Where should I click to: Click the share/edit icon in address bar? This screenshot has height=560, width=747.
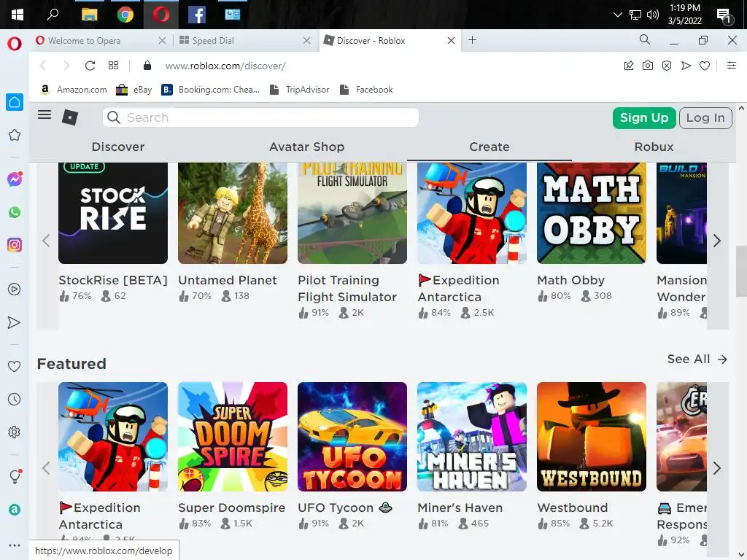[x=629, y=66]
